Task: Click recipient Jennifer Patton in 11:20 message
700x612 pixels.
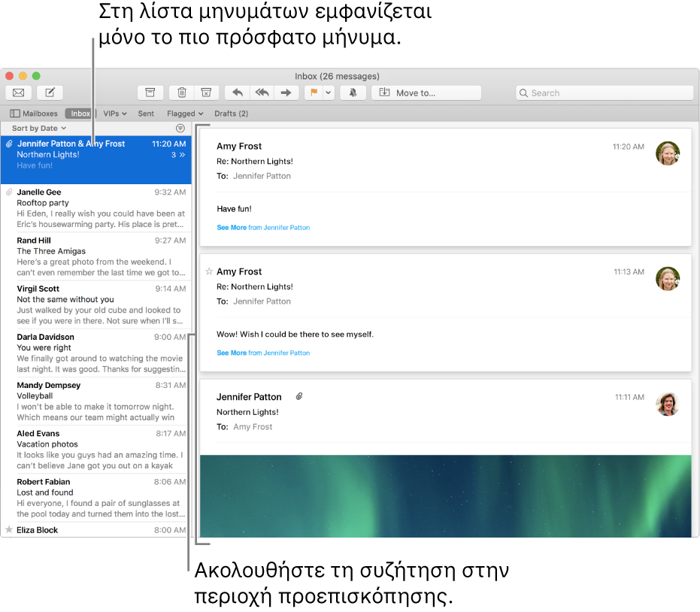Action: pyautogui.click(x=262, y=176)
